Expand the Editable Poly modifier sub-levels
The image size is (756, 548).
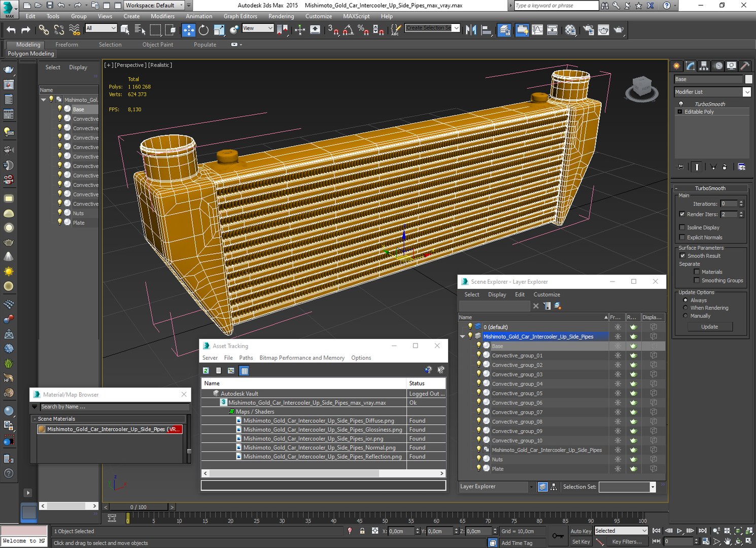[x=679, y=112]
